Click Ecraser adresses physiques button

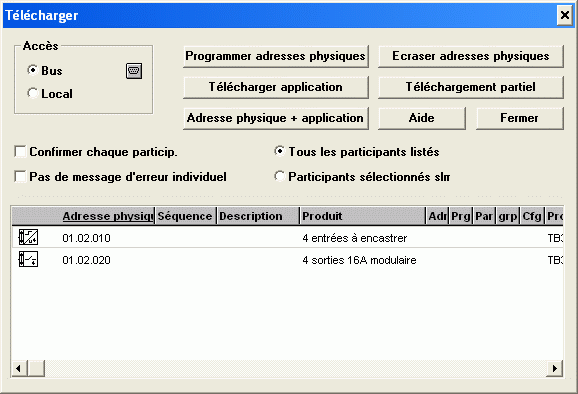(471, 56)
